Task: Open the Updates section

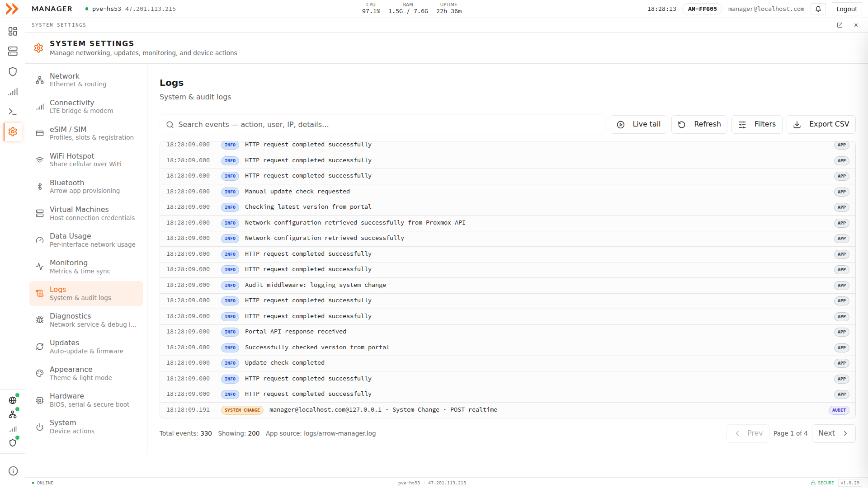Action: coord(86,347)
